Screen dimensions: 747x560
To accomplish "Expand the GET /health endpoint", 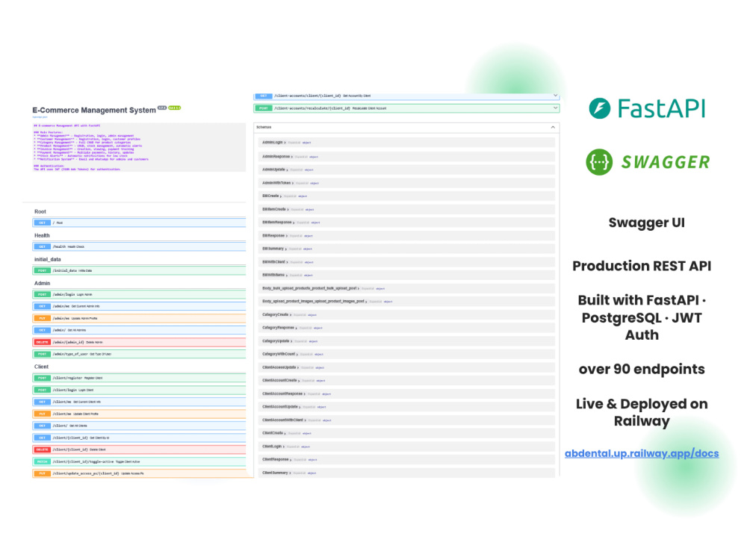I will pyautogui.click(x=139, y=246).
